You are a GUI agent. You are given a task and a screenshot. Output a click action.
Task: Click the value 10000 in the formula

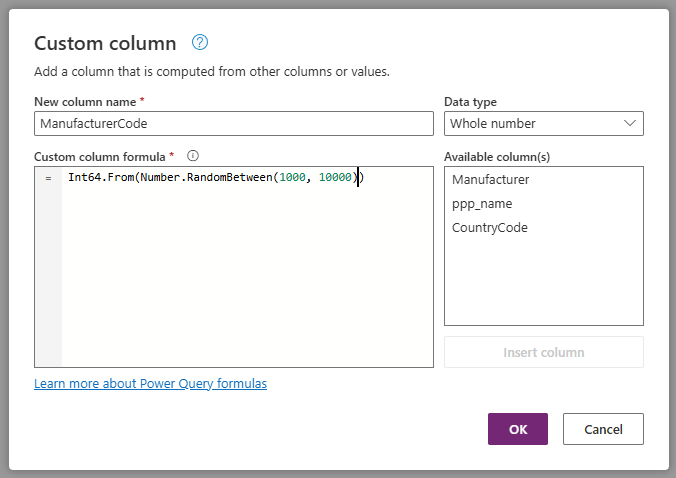334,178
